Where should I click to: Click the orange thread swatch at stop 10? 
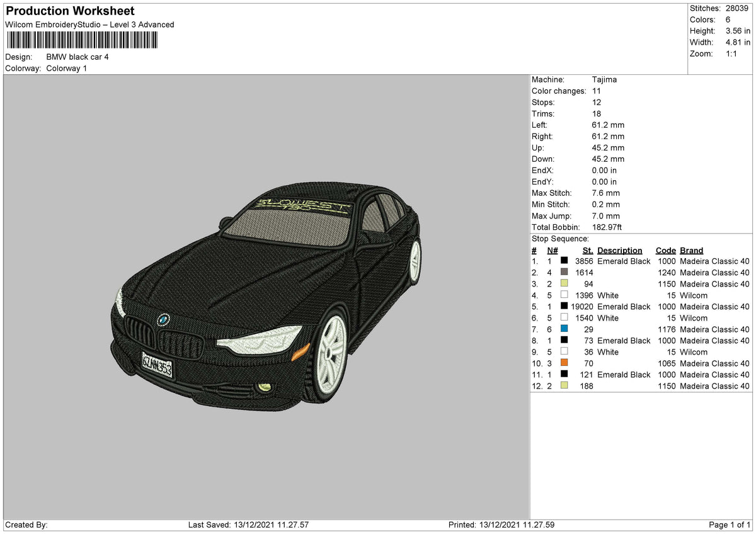564,363
